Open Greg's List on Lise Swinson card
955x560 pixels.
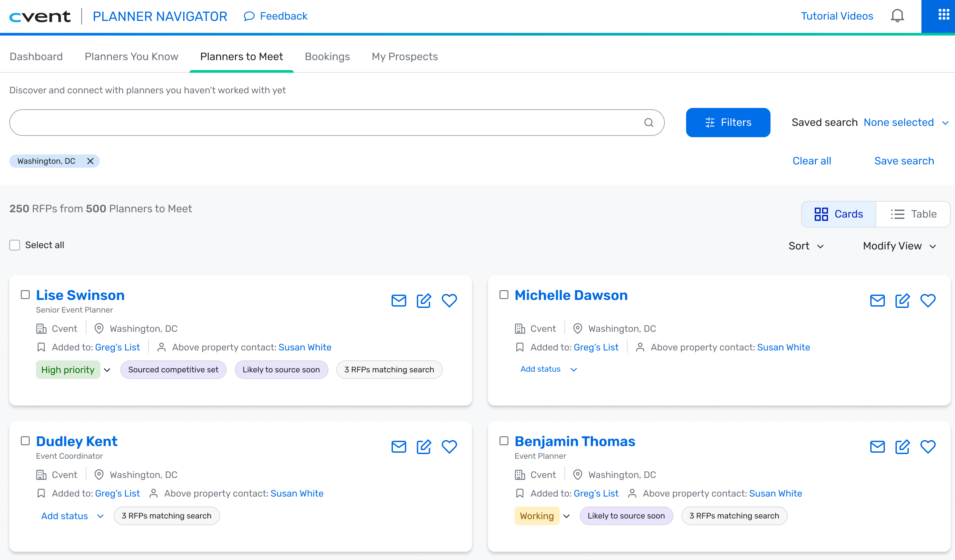click(x=117, y=347)
